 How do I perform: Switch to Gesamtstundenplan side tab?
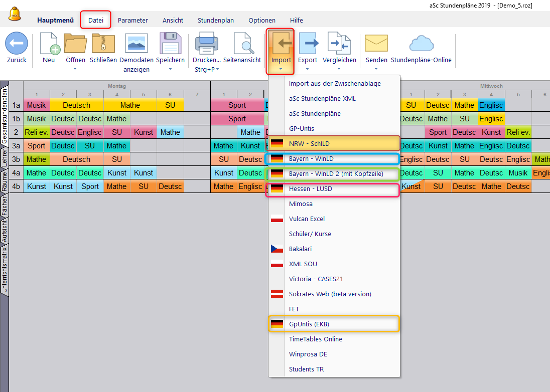pos(4,115)
